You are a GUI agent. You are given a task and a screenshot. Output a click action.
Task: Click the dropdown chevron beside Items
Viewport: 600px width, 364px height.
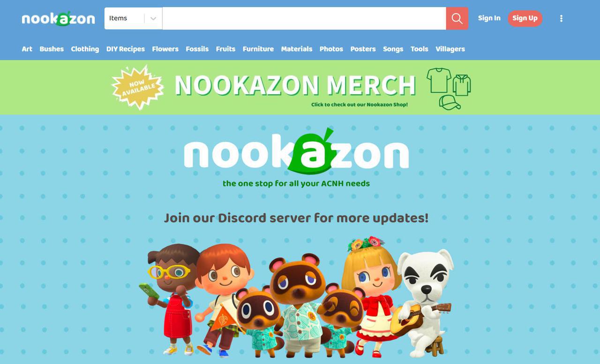tap(153, 18)
